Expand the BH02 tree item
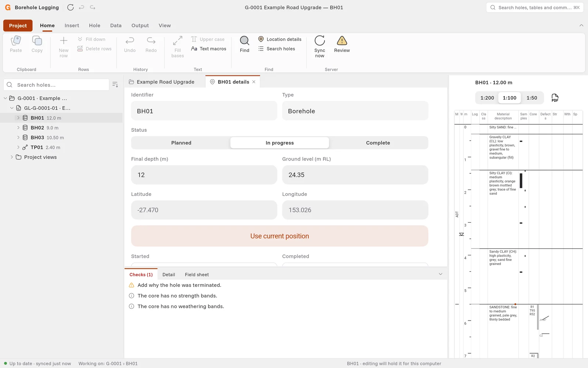Screen dimensions: 588x368 tap(18, 128)
